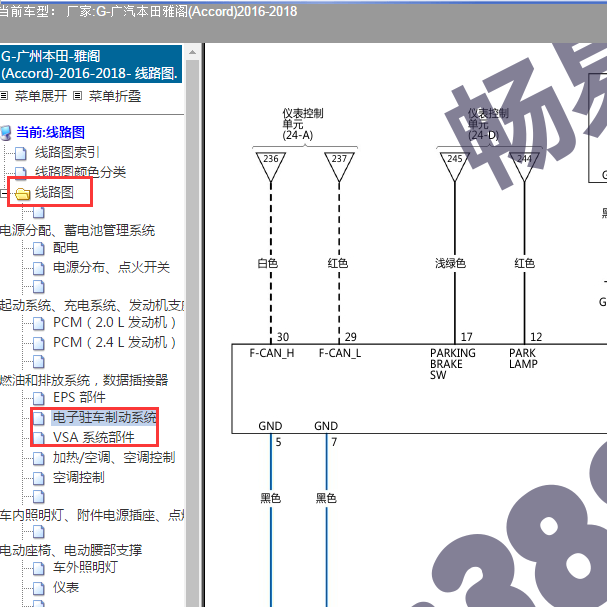607x607 pixels.
Task: Select the G-广州本田-雅阁 (Accord) 线路图 header
Action: (x=91, y=64)
